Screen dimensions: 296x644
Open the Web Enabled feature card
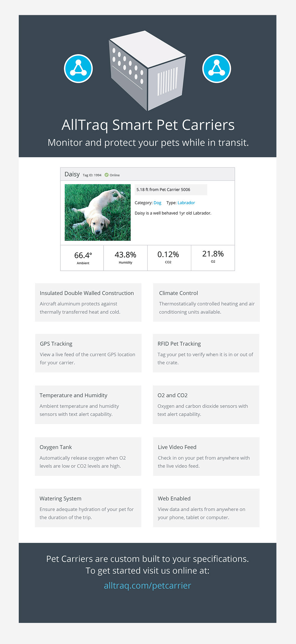coord(206,508)
